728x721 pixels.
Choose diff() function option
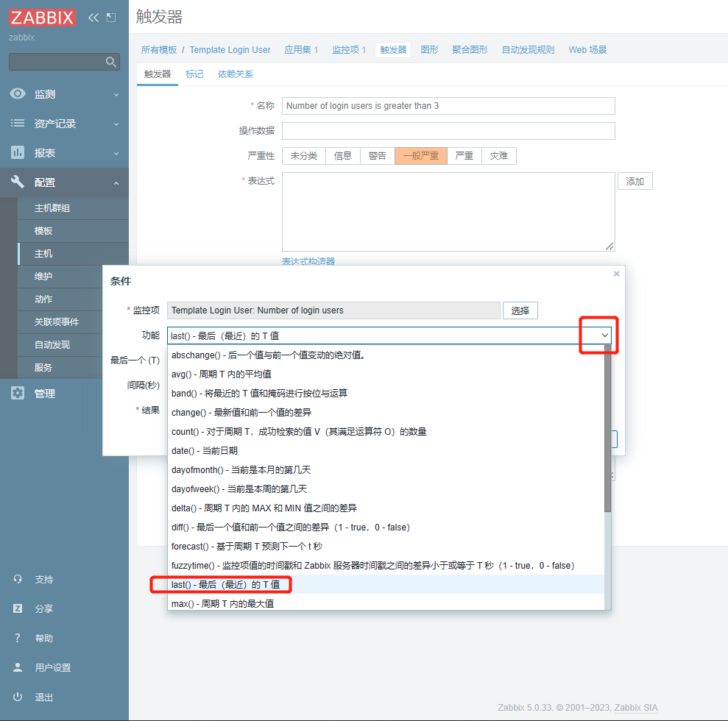click(x=386, y=527)
